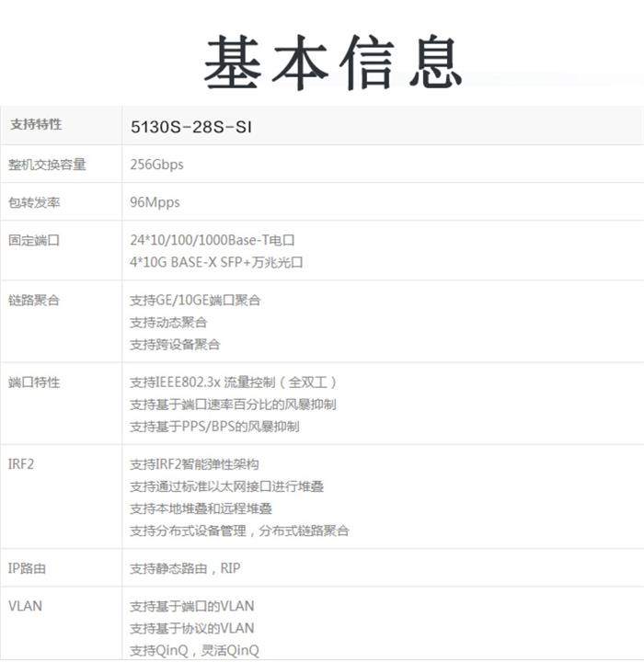This screenshot has width=644, height=662.
Task: Select the 包转发率 row label
Action: [35, 202]
